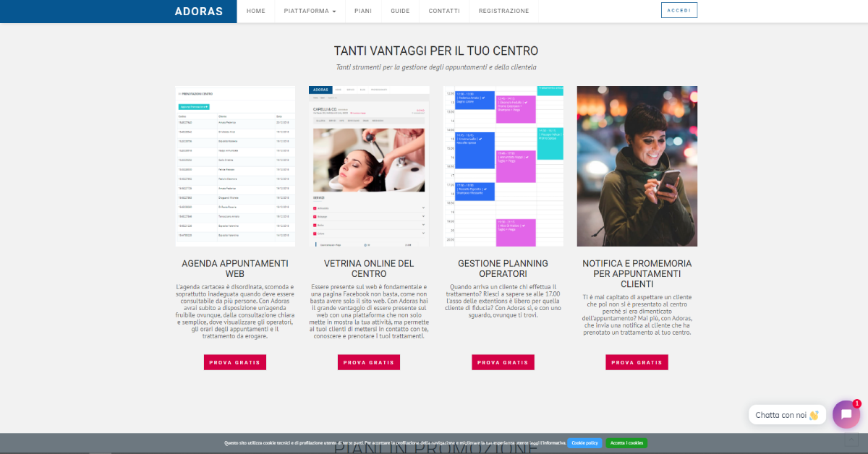Viewport: 868px width, 454px height.
Task: Open the PIANI menu item
Action: (363, 12)
